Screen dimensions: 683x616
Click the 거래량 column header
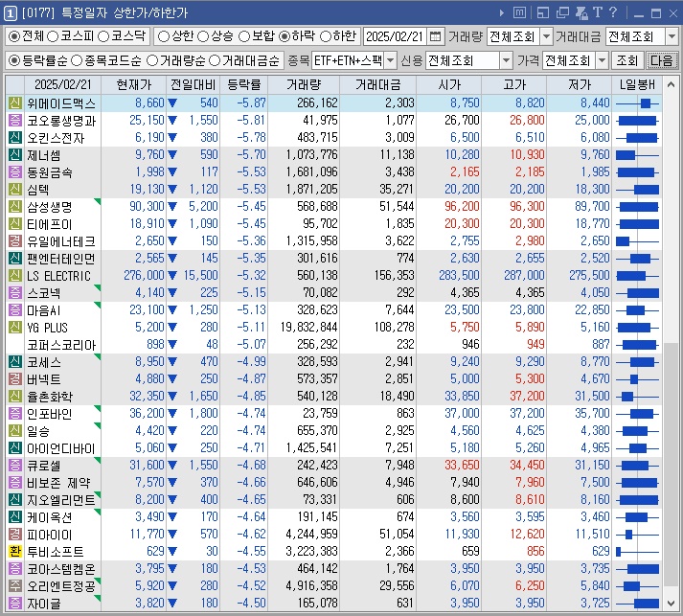[304, 84]
